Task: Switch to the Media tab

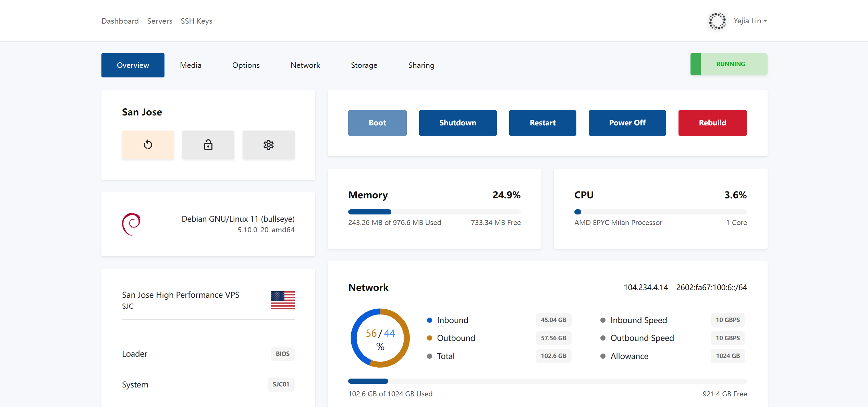Action: [191, 65]
